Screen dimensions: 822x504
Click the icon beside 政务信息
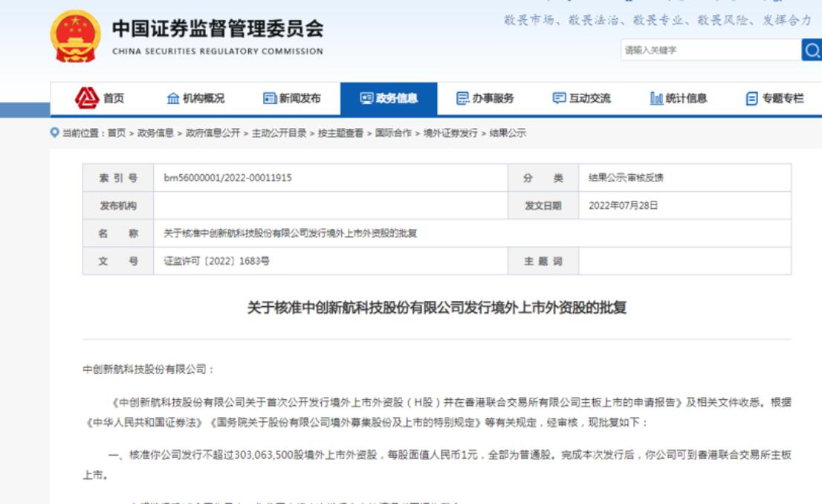pos(366,98)
